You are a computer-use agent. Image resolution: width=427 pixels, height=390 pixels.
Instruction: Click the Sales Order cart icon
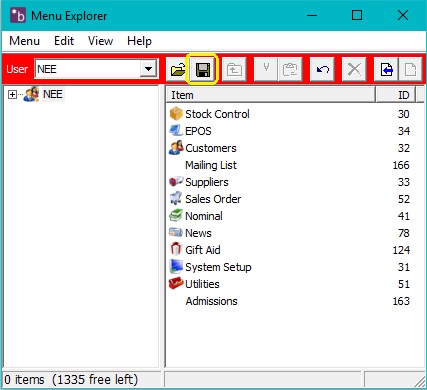(x=176, y=198)
